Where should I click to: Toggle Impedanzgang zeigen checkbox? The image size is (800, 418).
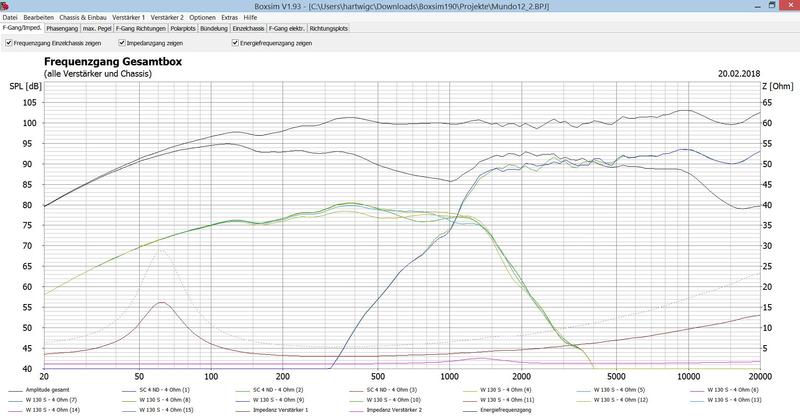(x=122, y=43)
